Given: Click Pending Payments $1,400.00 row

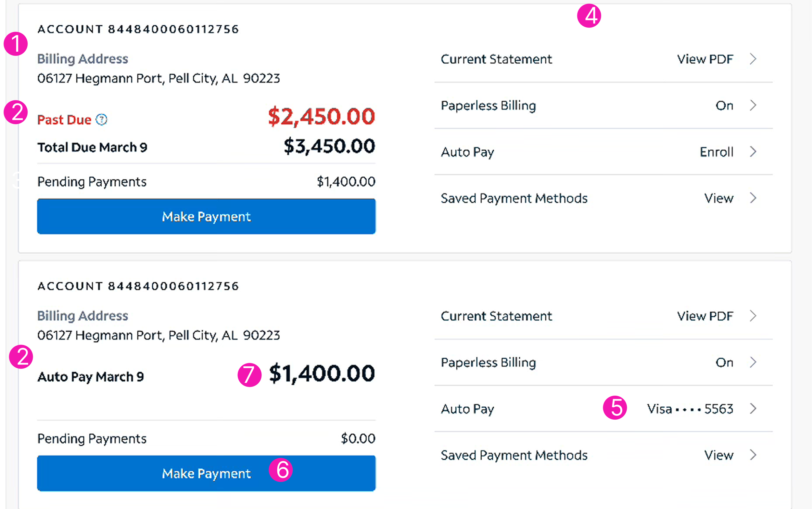Looking at the screenshot, I should pyautogui.click(x=206, y=182).
